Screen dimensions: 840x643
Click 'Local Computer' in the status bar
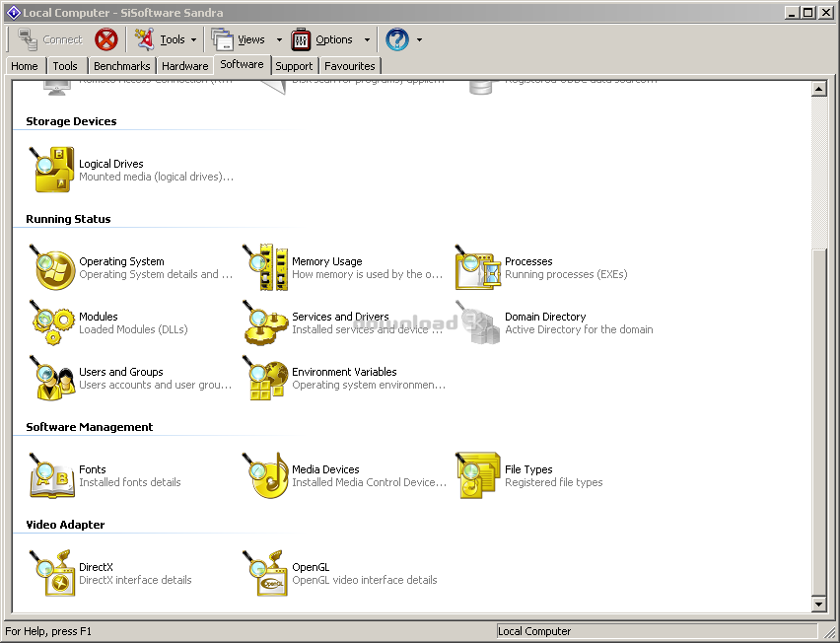[534, 631]
